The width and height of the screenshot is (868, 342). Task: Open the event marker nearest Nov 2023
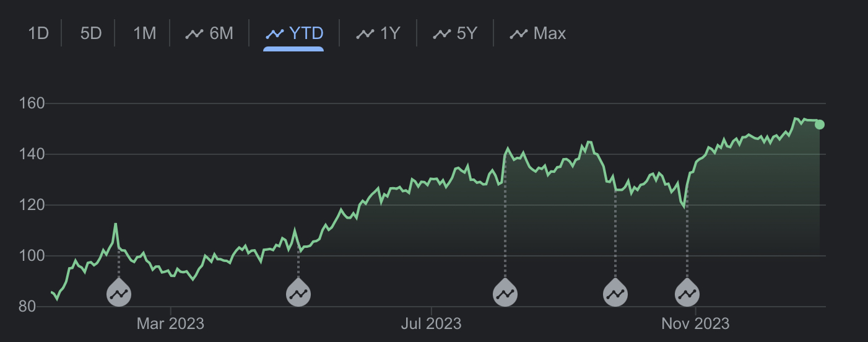687,292
